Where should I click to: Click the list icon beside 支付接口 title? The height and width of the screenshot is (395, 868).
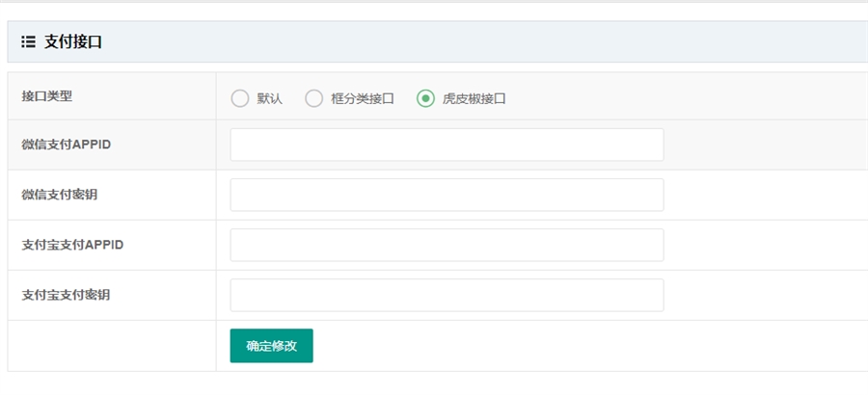pos(28,41)
